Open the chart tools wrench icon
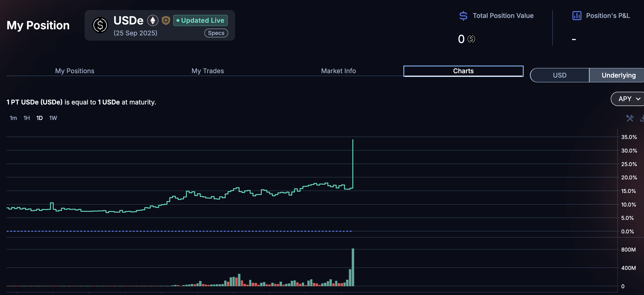Viewport: 644px width, 295px height. 630,118
